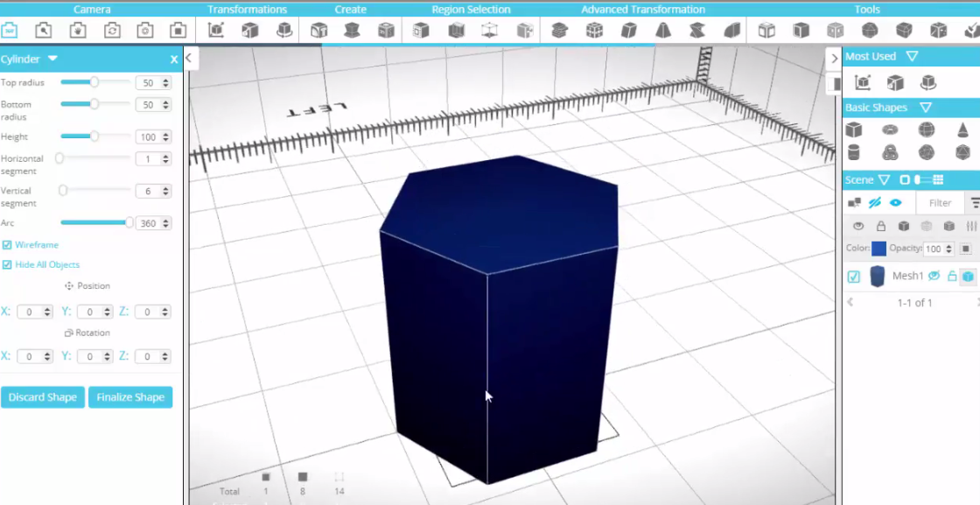Select the 360 camera view icon
The width and height of the screenshot is (980, 505).
click(10, 30)
